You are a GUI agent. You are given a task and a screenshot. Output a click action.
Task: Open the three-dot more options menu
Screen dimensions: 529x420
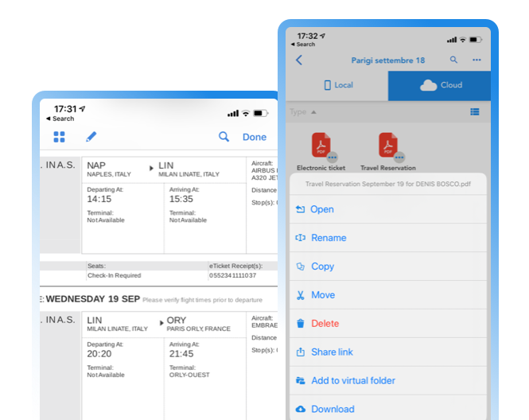pyautogui.click(x=476, y=60)
